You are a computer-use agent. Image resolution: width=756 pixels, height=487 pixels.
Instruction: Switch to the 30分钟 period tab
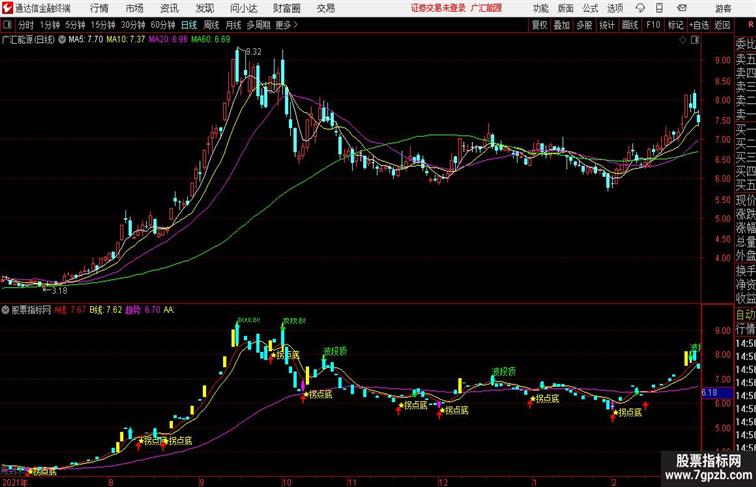133,25
